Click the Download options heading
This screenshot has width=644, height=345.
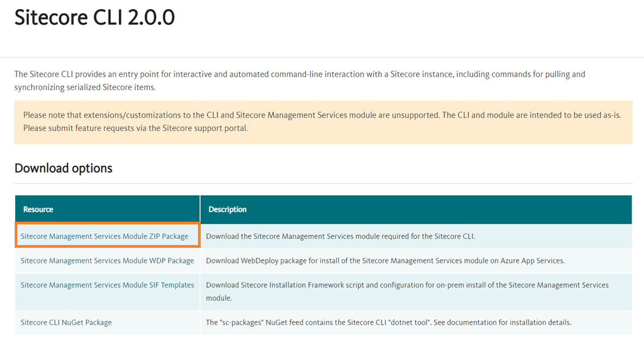[63, 168]
